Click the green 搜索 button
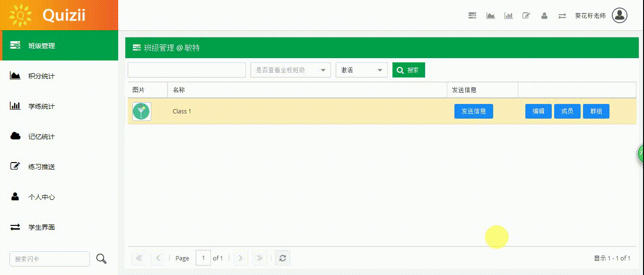The image size is (644, 275). (x=409, y=70)
